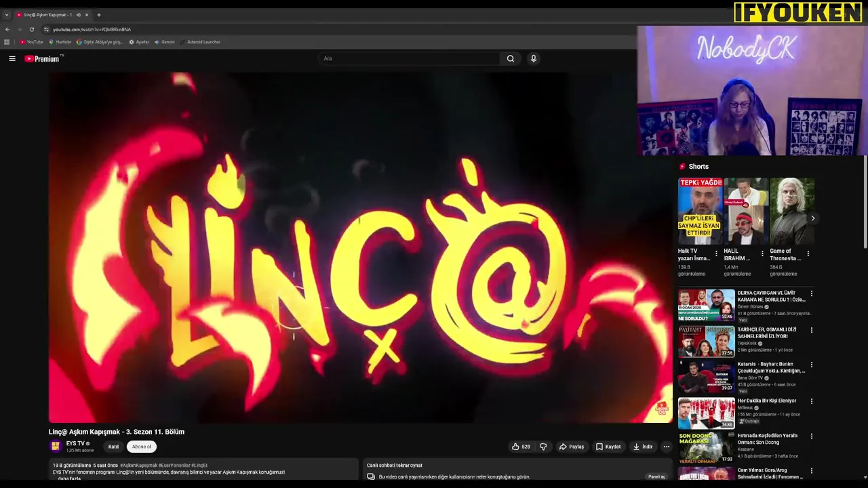Screen dimensions: 868x488
Task: Open the apps grid bookmark icon
Action: (x=7, y=42)
